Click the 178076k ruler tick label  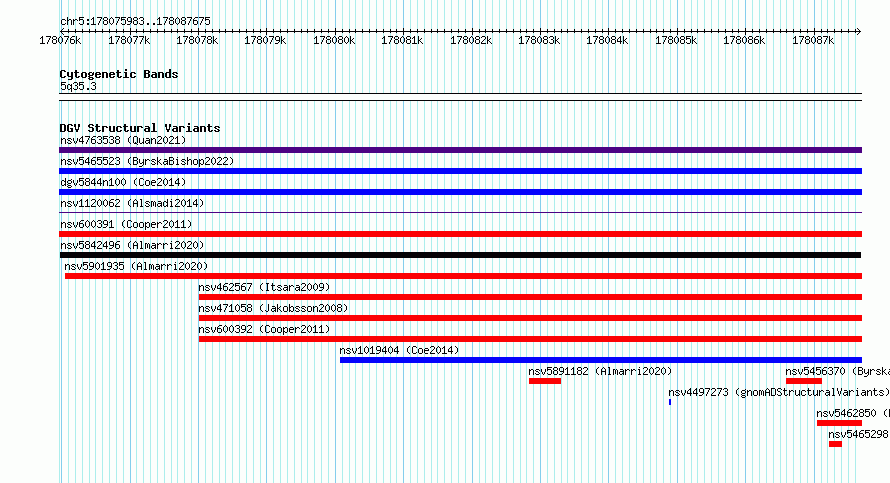(x=60, y=40)
